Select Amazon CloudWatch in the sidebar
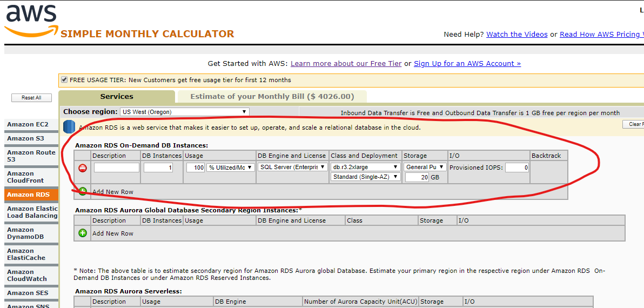This screenshot has height=308, width=644. (31, 275)
